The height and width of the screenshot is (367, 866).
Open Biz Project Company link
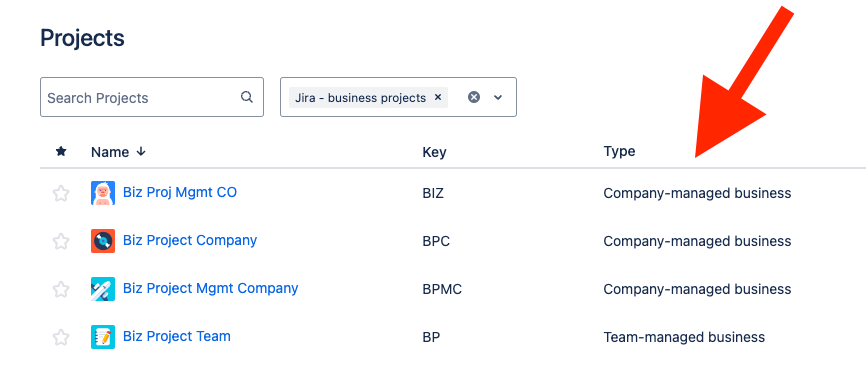click(x=190, y=240)
